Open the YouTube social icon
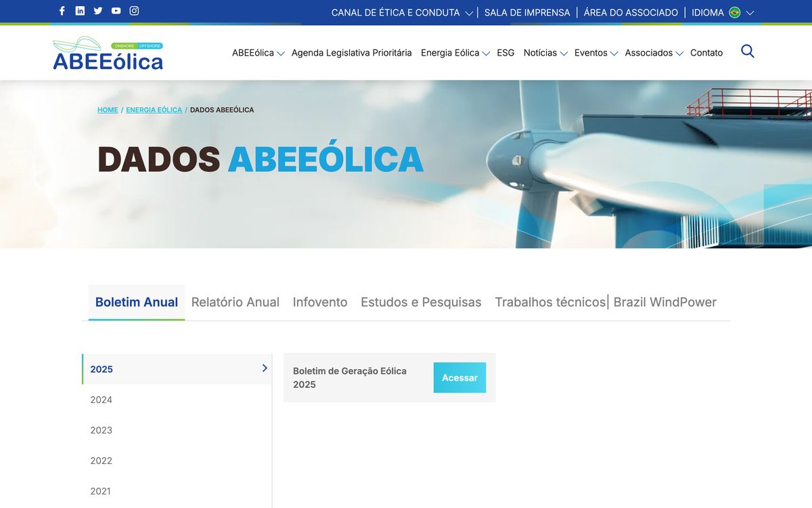This screenshot has height=508, width=812. [116, 11]
